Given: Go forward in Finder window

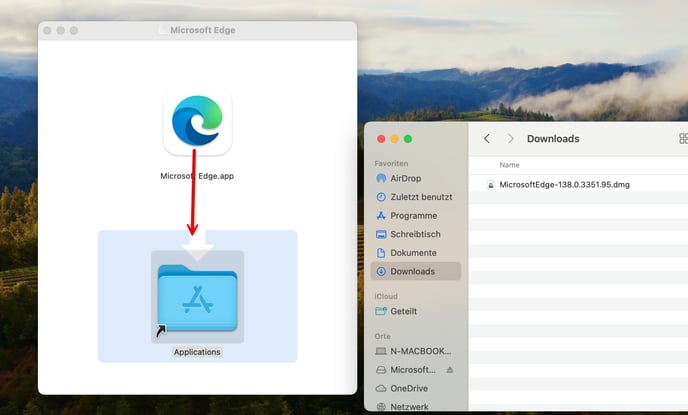Looking at the screenshot, I should (x=510, y=139).
